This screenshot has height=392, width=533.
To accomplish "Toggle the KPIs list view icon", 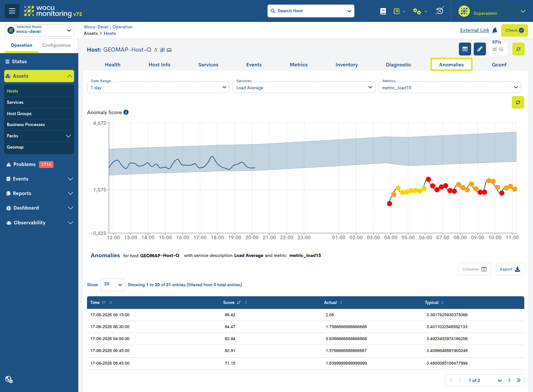I will tap(501, 49).
